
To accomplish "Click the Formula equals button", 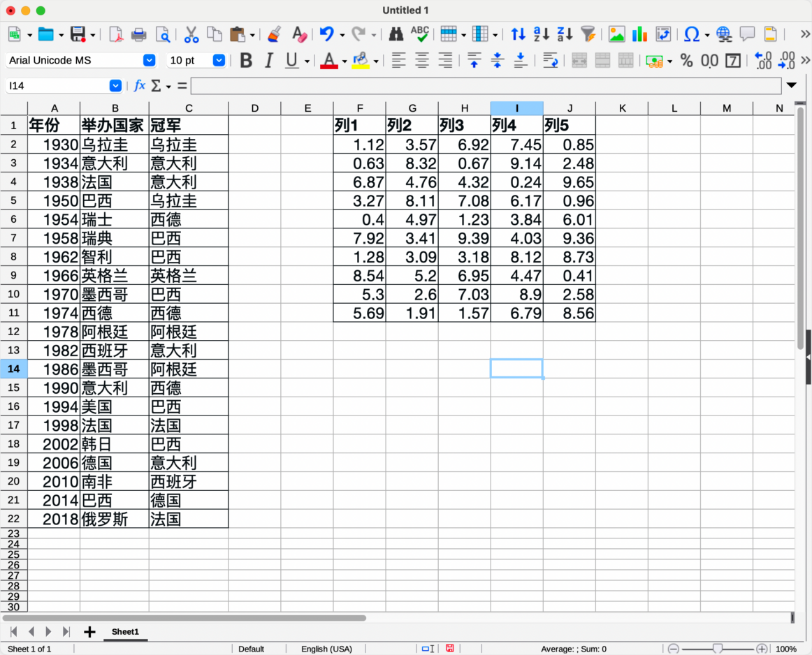I will click(x=182, y=86).
